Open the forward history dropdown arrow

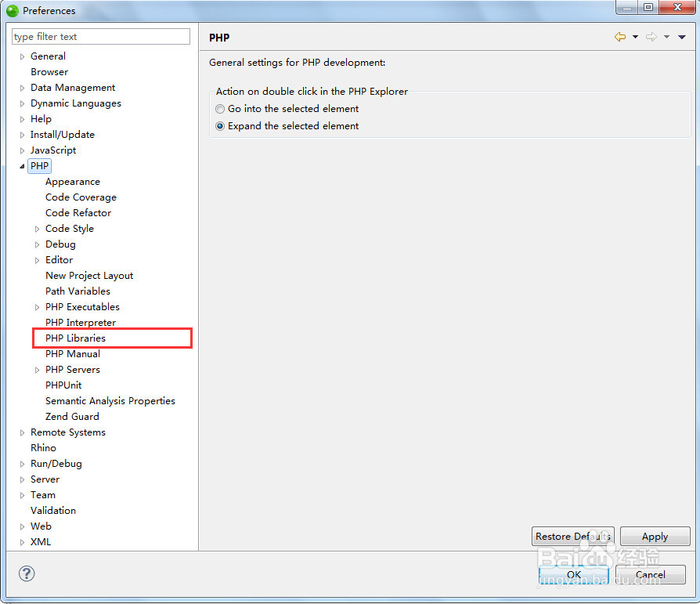(666, 37)
